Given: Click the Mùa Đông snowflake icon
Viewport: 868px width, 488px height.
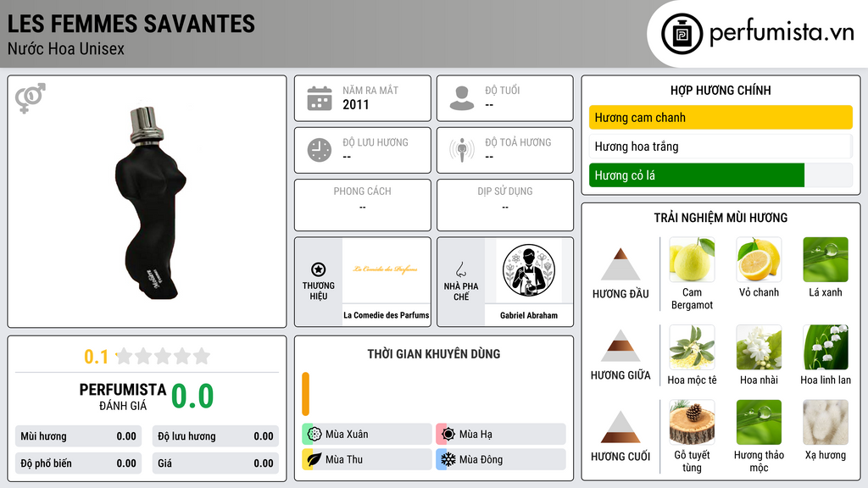Looking at the screenshot, I should [448, 460].
